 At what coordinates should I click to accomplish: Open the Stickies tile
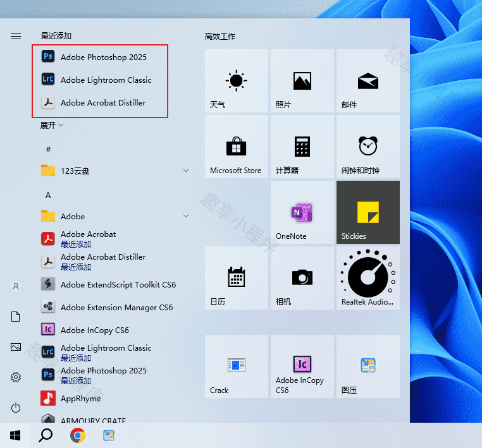click(368, 212)
